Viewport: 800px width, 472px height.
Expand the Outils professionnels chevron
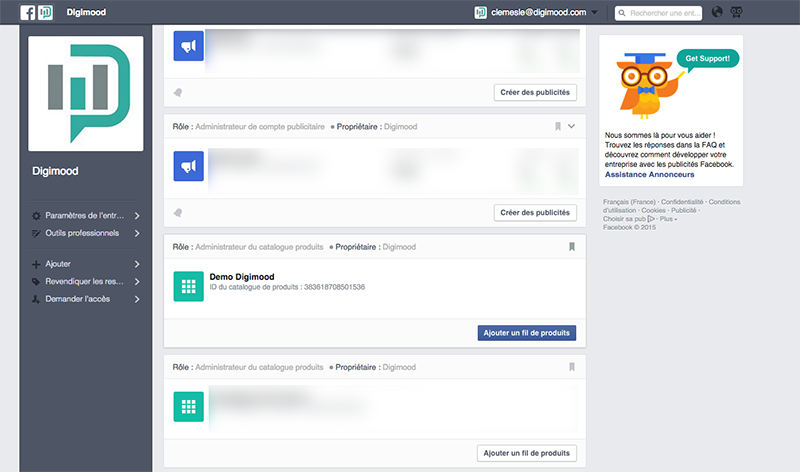tap(137, 233)
